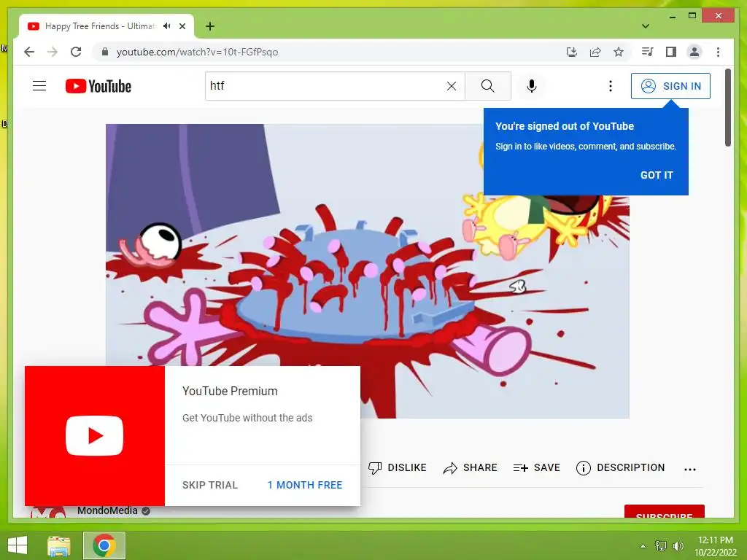Open Chrome profile avatar
Viewport: 747px width, 560px height.
(694, 52)
